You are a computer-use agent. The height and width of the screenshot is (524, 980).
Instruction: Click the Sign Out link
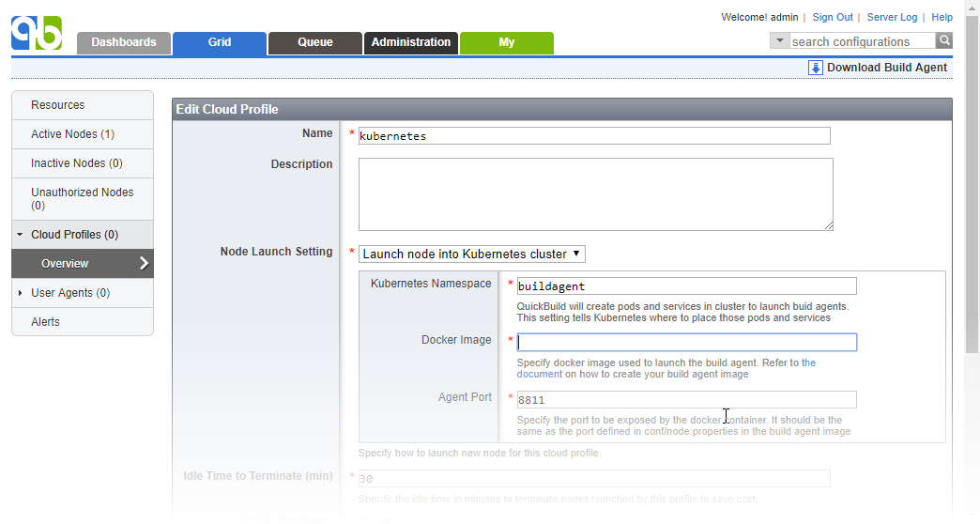(x=832, y=17)
